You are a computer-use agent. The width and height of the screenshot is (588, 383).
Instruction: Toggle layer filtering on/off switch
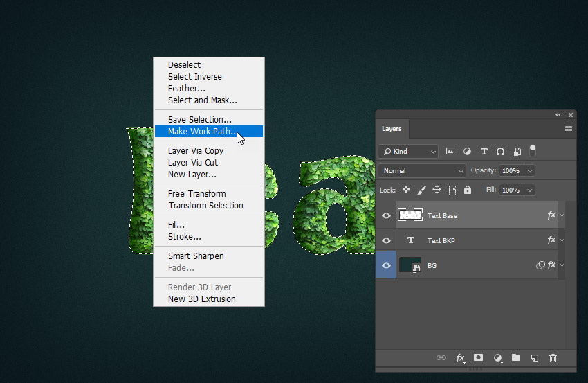(533, 150)
